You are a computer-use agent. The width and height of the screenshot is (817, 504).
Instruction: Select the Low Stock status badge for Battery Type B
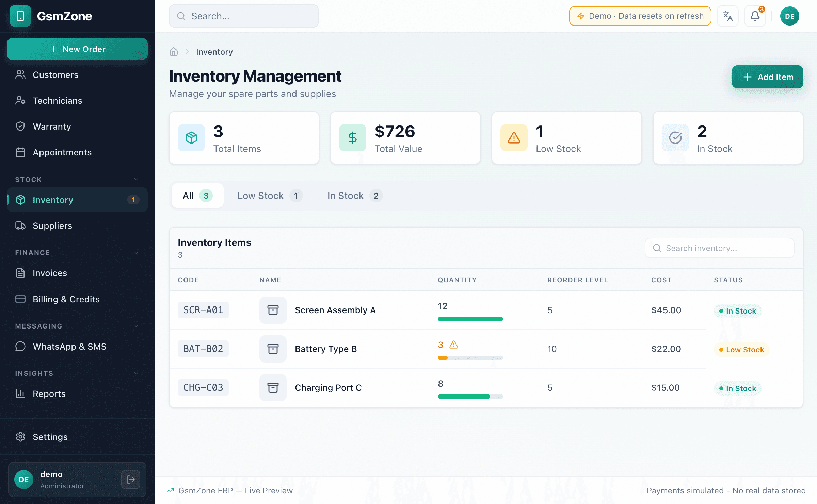pyautogui.click(x=741, y=349)
